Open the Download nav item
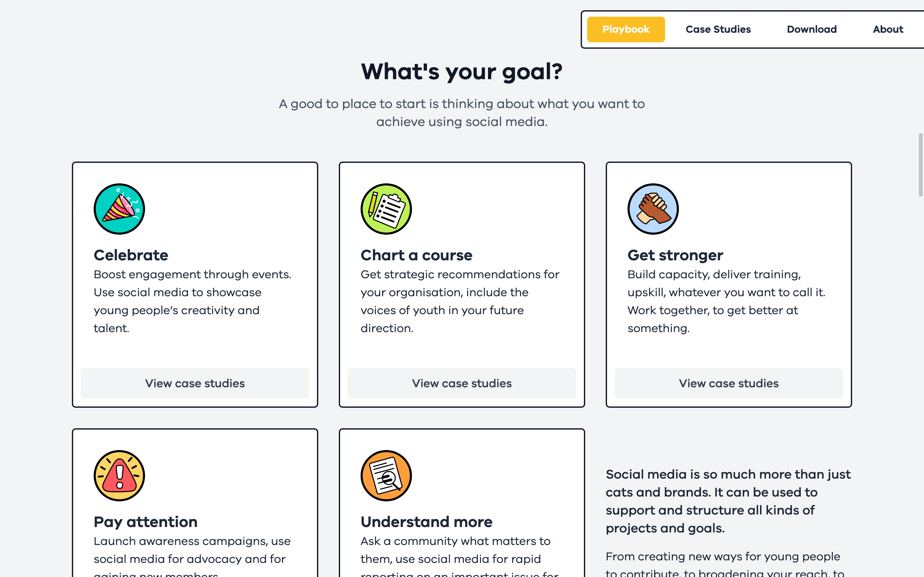 click(x=812, y=29)
